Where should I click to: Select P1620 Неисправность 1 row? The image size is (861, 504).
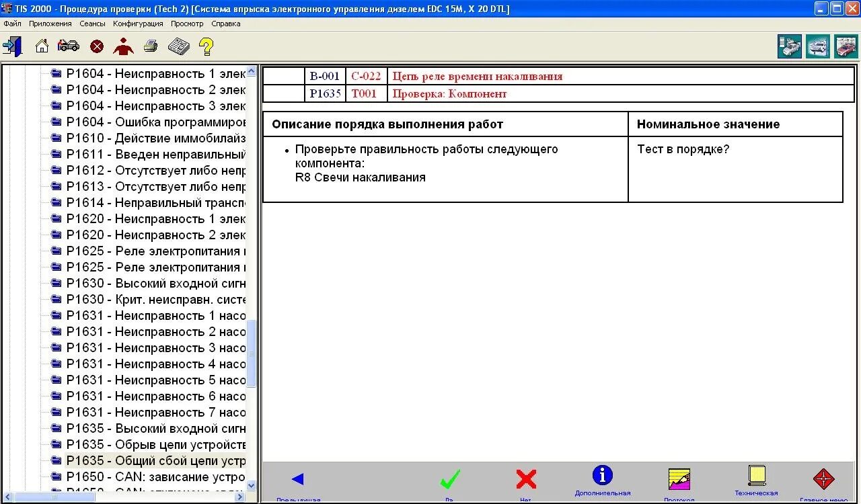click(x=148, y=218)
